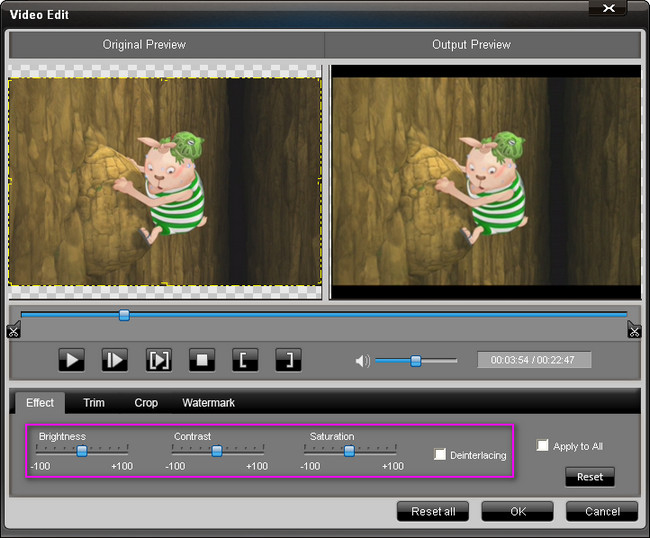
Task: Close the Video Edit window
Action: 608,8
